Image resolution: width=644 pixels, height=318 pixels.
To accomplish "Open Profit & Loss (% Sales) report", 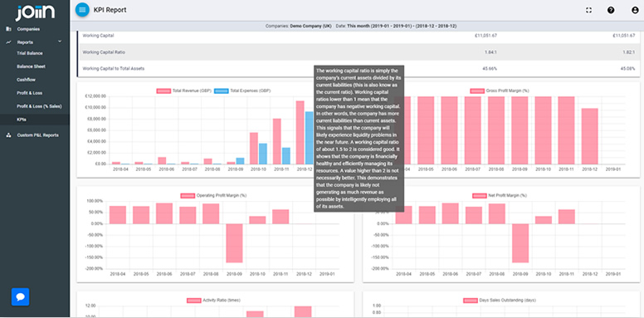I will tap(39, 106).
